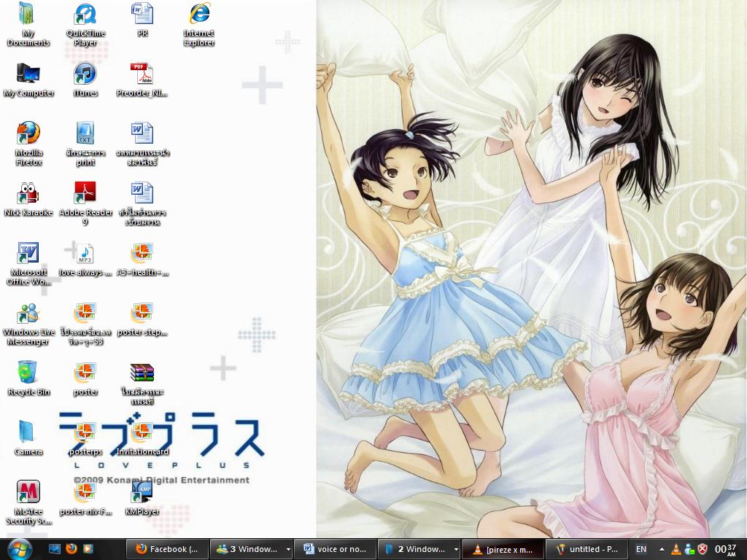747x560 pixels.
Task: Launch Firefox from the Quick Launch bar
Action: click(x=71, y=549)
